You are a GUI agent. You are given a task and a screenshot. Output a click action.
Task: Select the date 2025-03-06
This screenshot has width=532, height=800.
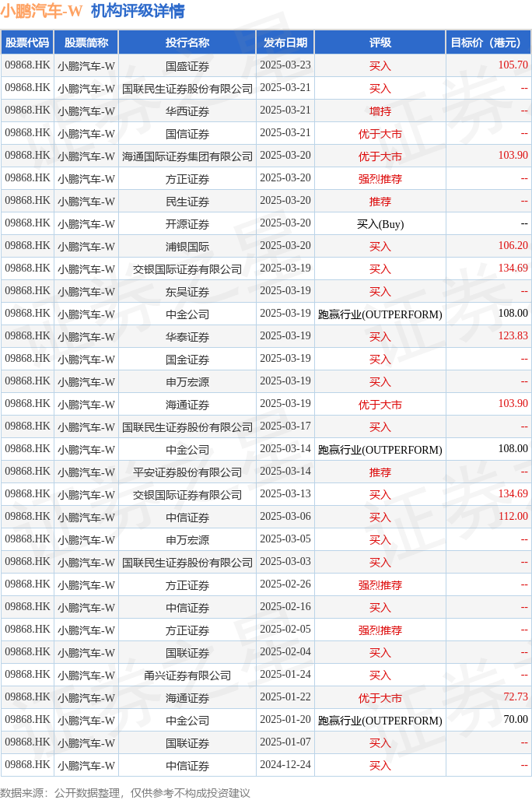pos(285,516)
